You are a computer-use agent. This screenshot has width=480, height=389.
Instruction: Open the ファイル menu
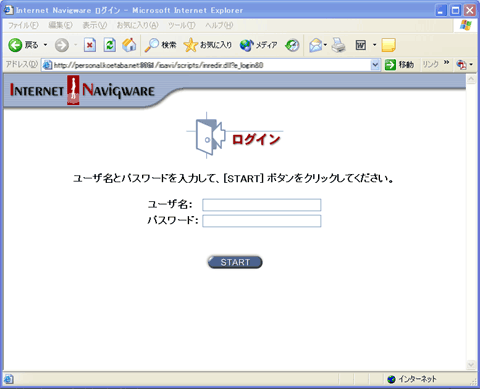point(23,25)
